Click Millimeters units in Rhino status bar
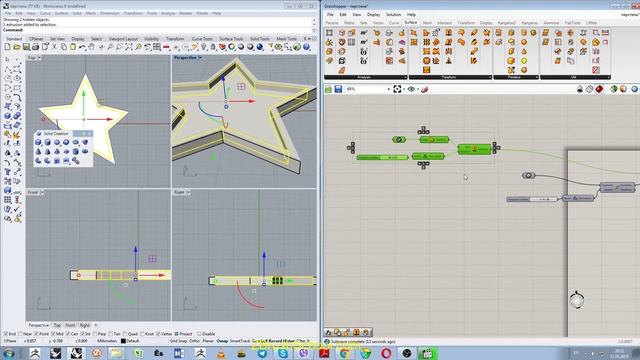This screenshot has height=360, width=640. pyautogui.click(x=107, y=341)
